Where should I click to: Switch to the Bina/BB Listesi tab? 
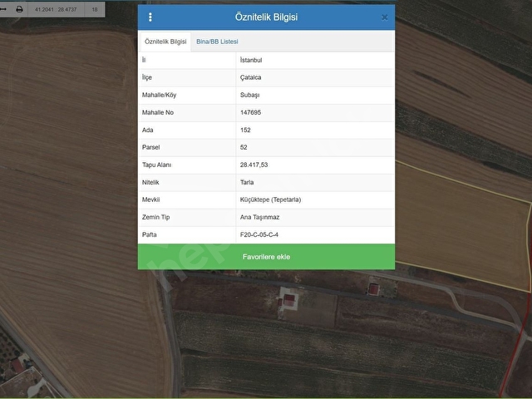[x=217, y=42]
